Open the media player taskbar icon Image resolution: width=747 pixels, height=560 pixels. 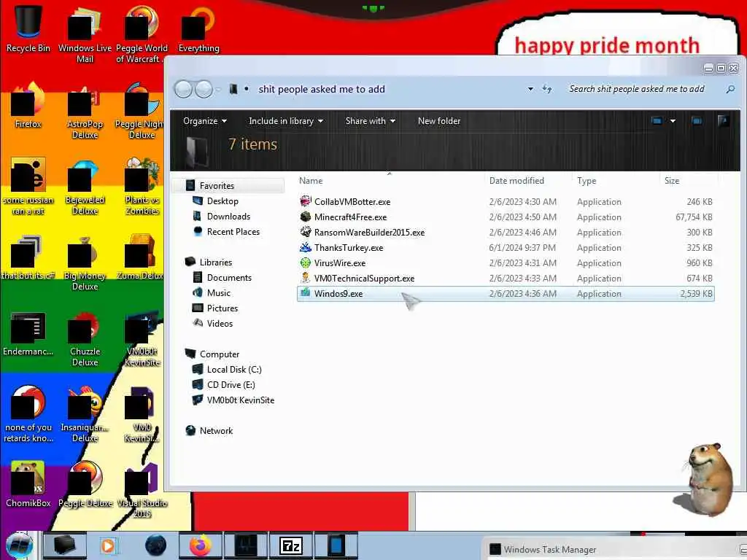click(x=109, y=545)
